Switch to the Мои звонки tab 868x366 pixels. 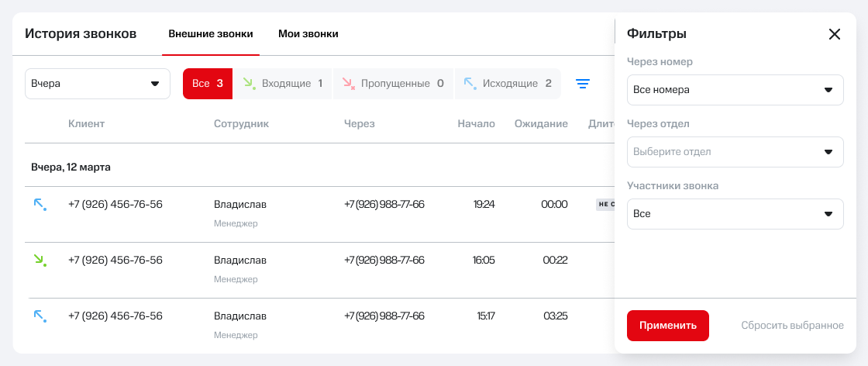pyautogui.click(x=308, y=34)
